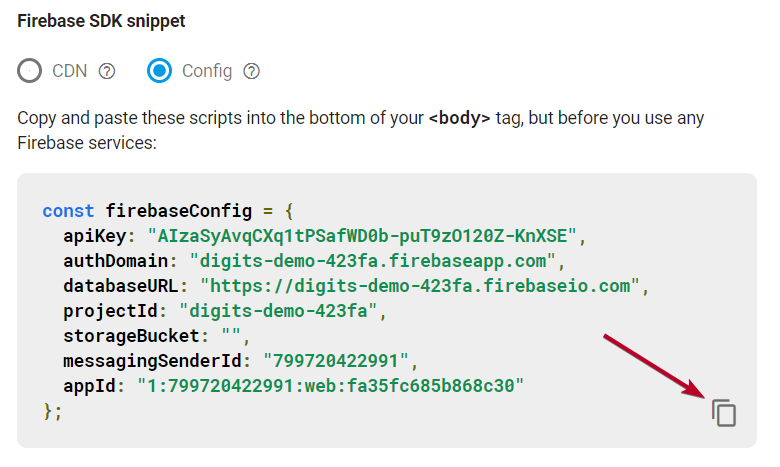Click the bold <body> tag text

459,118
